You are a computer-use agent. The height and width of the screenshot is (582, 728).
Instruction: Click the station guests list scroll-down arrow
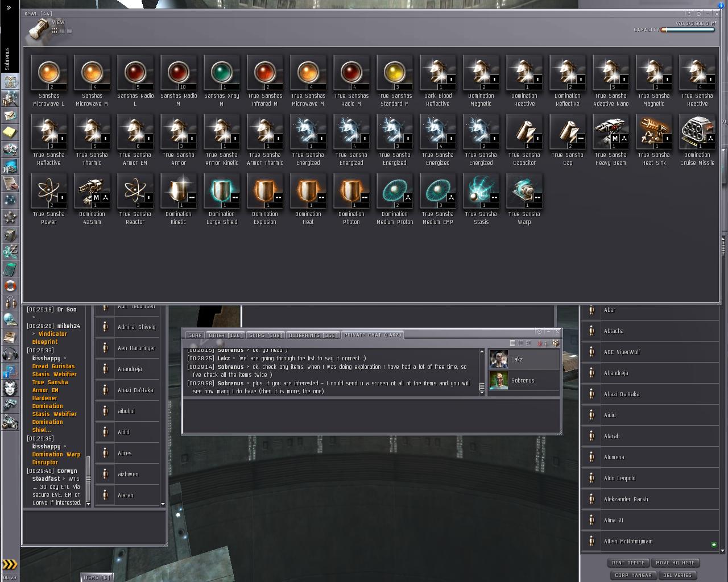pos(723,550)
